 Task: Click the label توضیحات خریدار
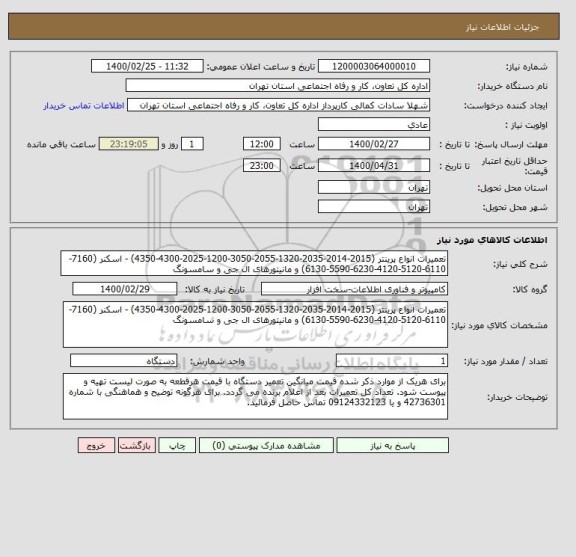517,397
